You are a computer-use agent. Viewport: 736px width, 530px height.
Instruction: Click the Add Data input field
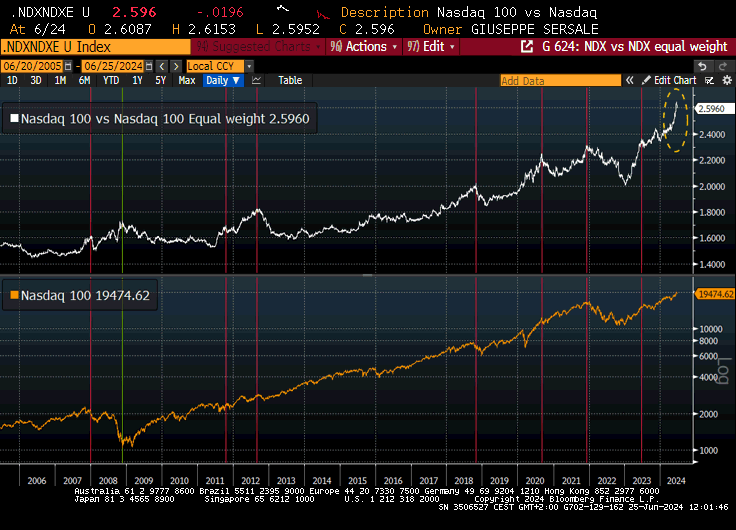pos(560,80)
